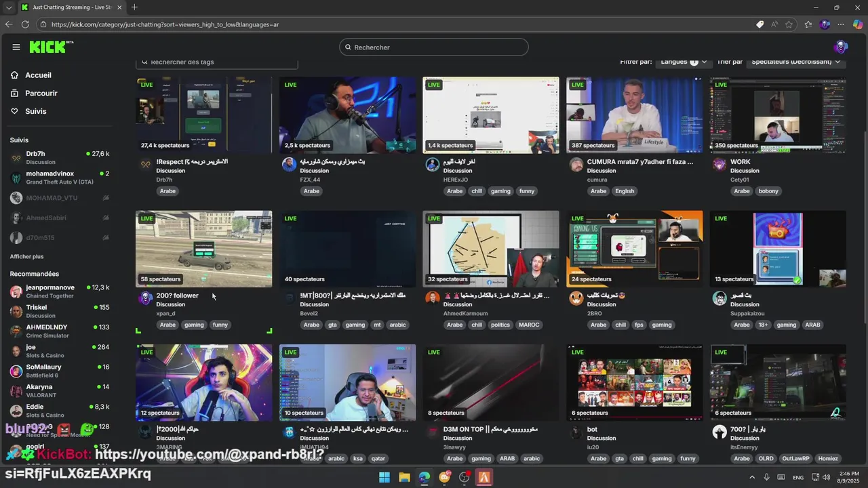Image resolution: width=868 pixels, height=488 pixels.
Task: Click the MAROC tag under AhmedKarmoum stream
Action: (529, 325)
